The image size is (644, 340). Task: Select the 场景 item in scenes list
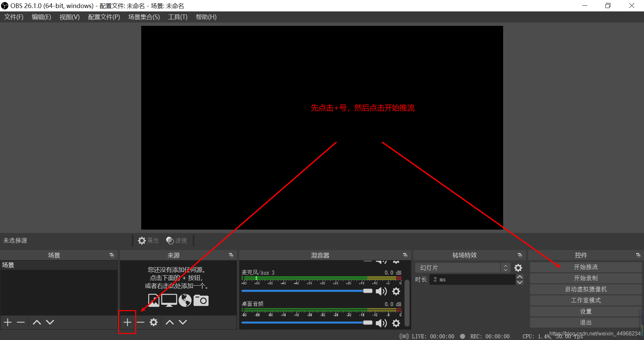[x=59, y=265]
